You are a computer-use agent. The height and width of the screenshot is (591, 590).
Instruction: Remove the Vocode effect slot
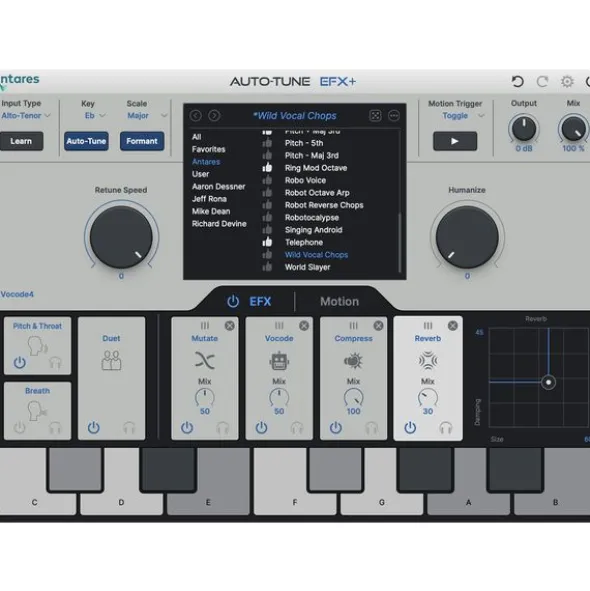[304, 326]
